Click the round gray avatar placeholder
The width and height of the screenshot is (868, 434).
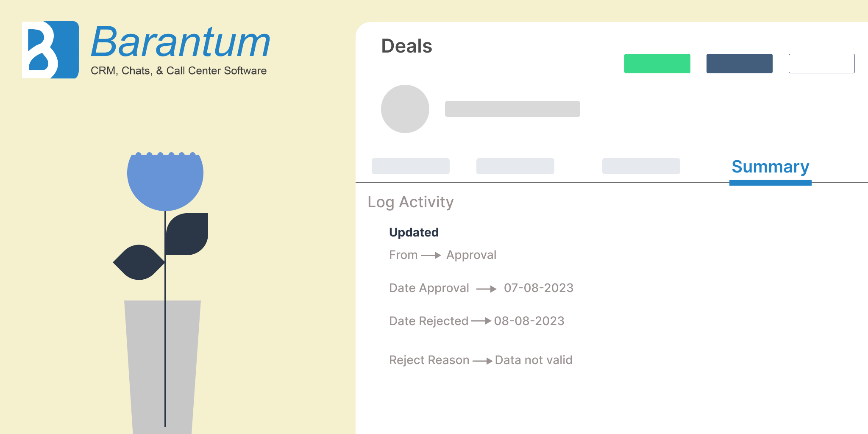pyautogui.click(x=405, y=109)
